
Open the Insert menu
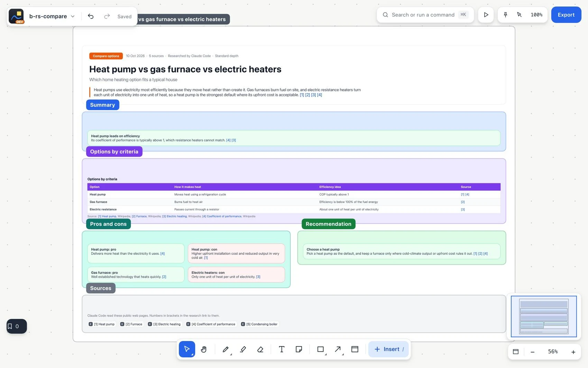(x=388, y=349)
